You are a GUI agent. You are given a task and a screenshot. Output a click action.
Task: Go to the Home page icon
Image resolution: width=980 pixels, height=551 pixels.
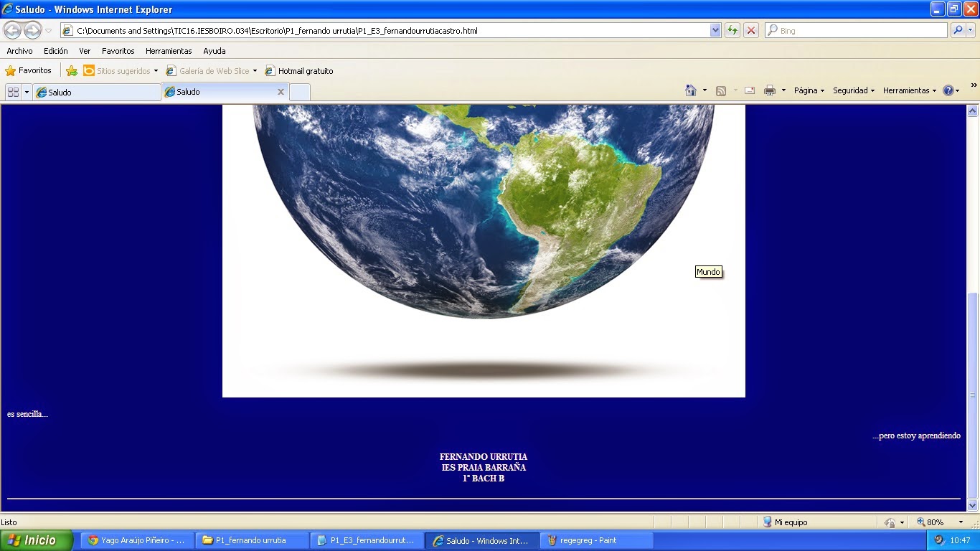pyautogui.click(x=691, y=90)
